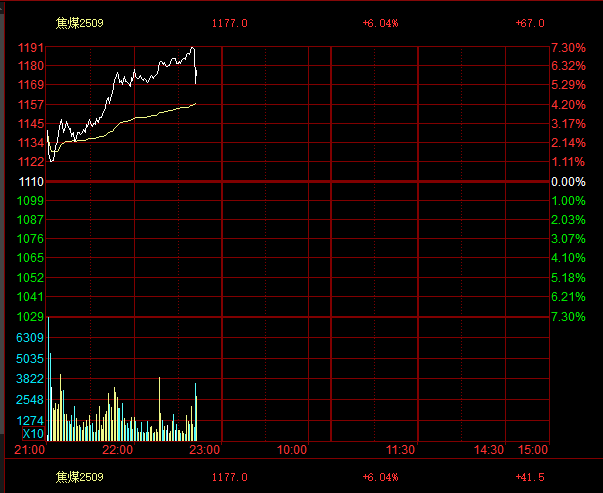
Task: Click the 3822 volume axis label
Action: coord(30,379)
